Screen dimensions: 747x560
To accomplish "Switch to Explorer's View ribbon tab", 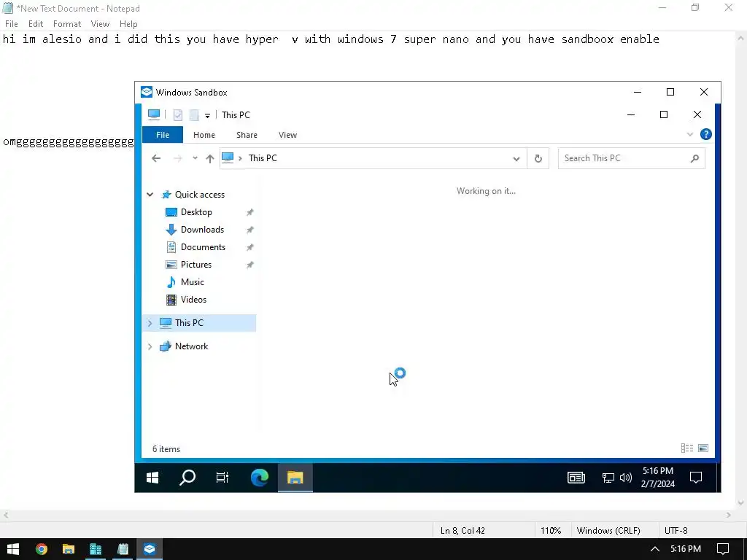I will (287, 135).
